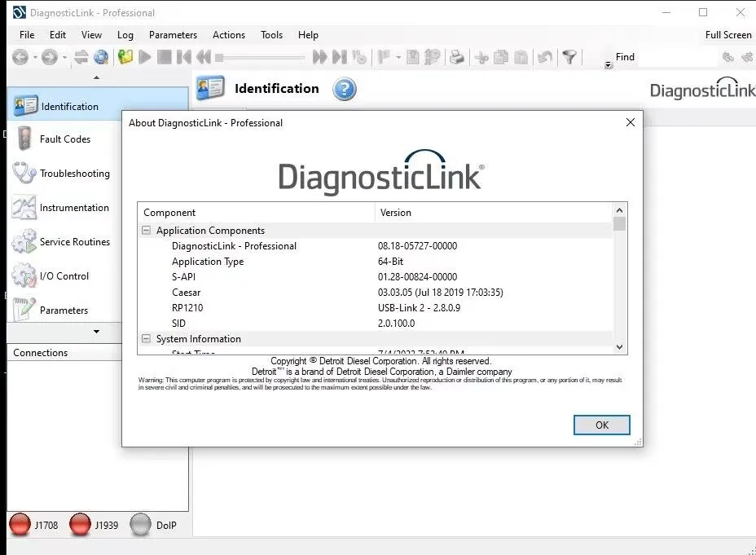The image size is (756, 555).
Task: Click the J1939 red status indicator
Action: [80, 525]
